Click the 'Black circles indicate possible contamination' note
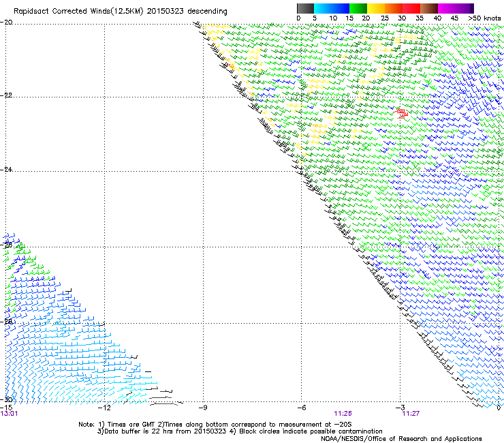 [x=311, y=431]
